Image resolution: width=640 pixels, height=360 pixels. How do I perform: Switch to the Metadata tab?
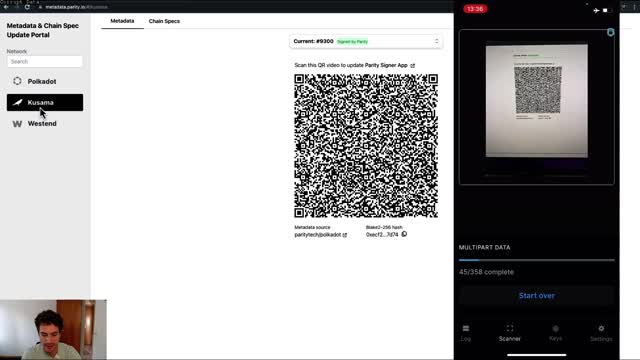(x=122, y=21)
